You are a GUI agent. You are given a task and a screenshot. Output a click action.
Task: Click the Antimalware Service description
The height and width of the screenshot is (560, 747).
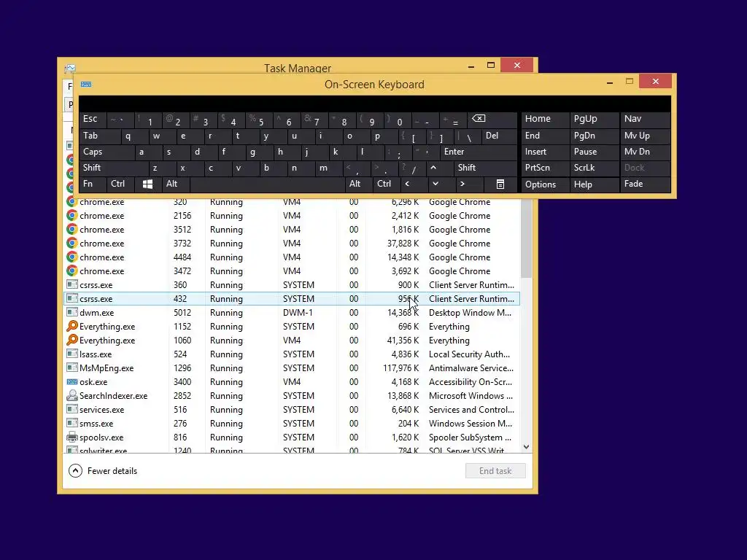[x=471, y=368]
